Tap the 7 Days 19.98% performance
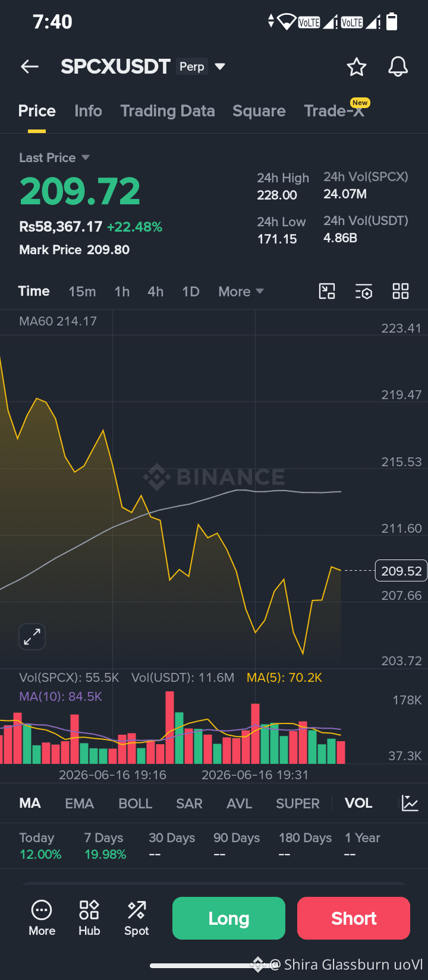Screen dimensions: 428x980 coord(105,846)
